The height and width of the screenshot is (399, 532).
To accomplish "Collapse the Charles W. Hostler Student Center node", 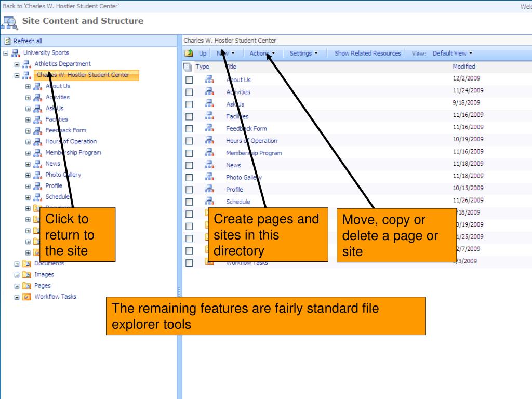I will click(x=17, y=75).
